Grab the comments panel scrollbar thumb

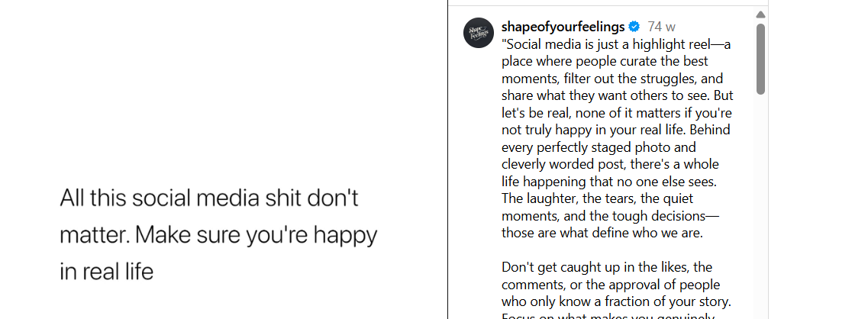[760, 60]
